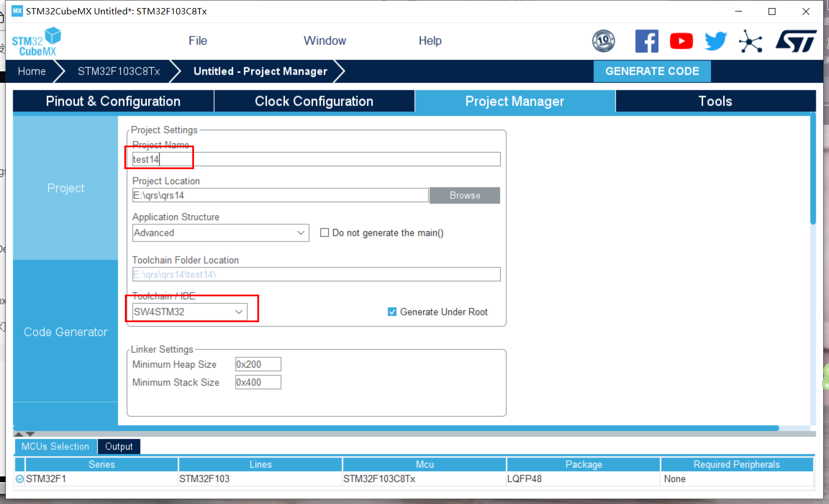Screen dimensions: 829x504
Task: Open Toolchain / IDE dropdown SW4STM32
Action: (x=189, y=312)
